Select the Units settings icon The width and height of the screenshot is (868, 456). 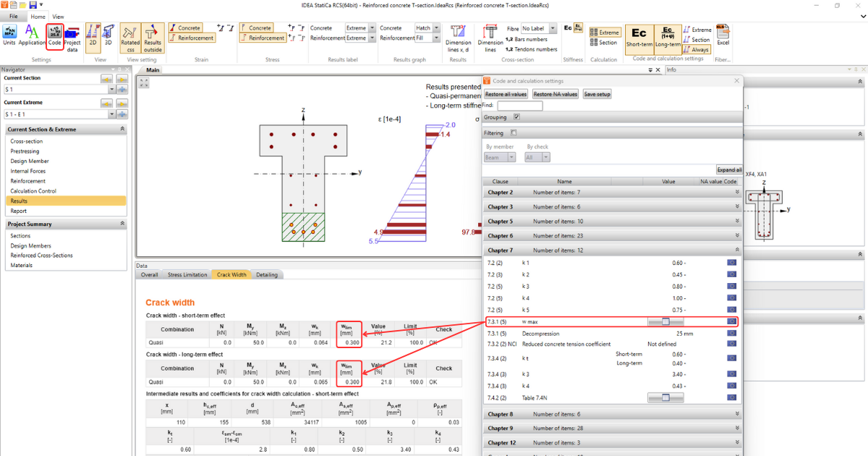9,34
